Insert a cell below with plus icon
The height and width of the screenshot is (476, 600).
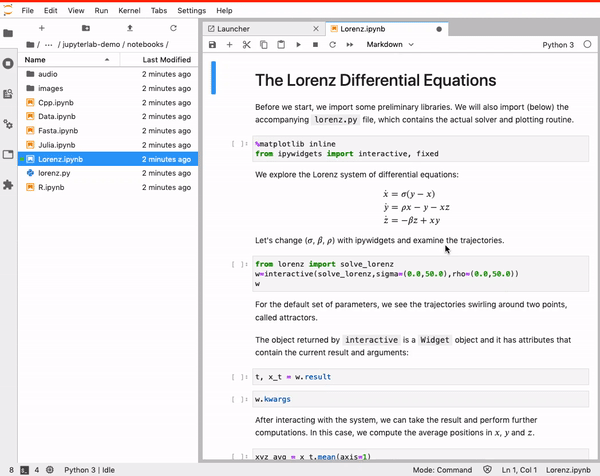click(229, 45)
